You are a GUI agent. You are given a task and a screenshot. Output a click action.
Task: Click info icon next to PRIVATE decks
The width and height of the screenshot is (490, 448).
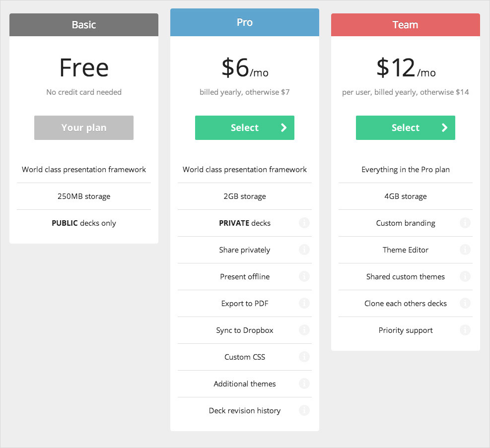304,223
